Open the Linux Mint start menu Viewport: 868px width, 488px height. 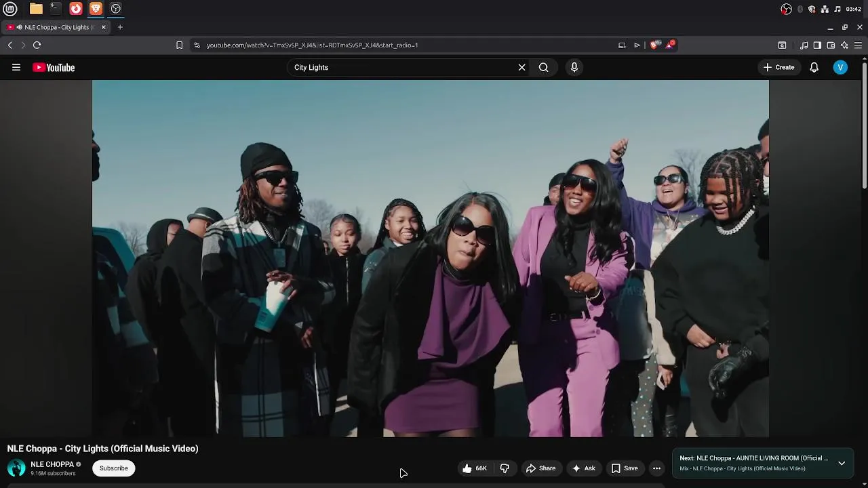pyautogui.click(x=9, y=9)
